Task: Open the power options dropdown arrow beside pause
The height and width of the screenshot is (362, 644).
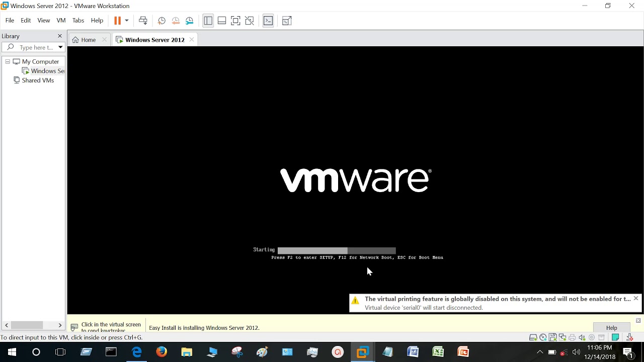Action: coord(127,21)
